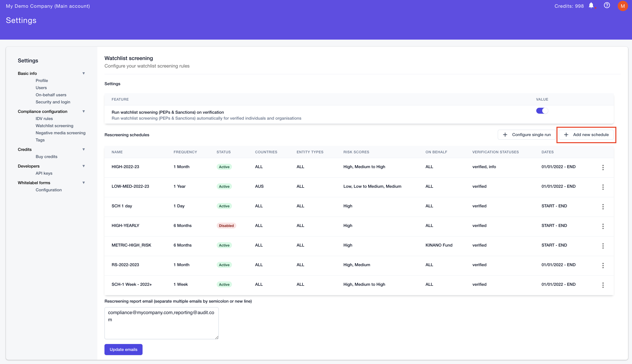Click the Add new schedule button
The height and width of the screenshot is (364, 632).
[586, 134]
